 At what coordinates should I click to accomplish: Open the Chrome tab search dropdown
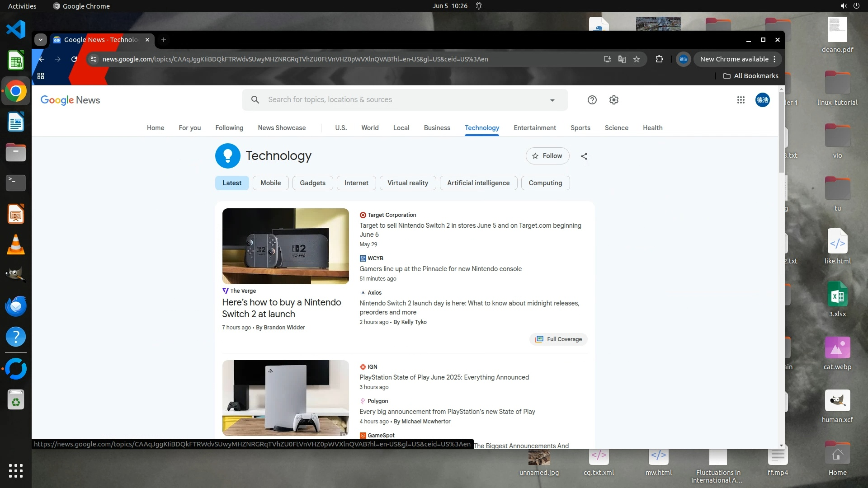coord(41,40)
